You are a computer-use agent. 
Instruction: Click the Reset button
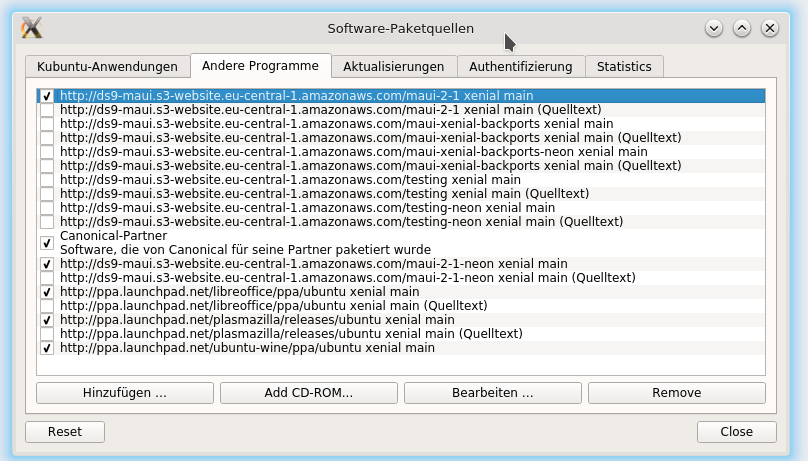click(66, 432)
